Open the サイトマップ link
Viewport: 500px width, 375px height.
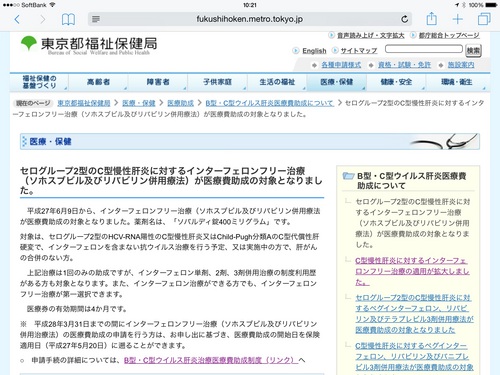359,51
